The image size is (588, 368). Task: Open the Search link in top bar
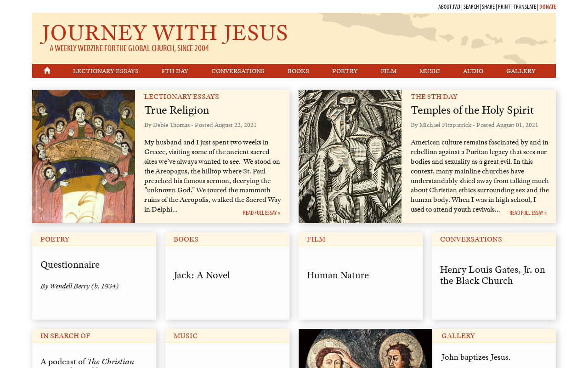[x=471, y=7]
